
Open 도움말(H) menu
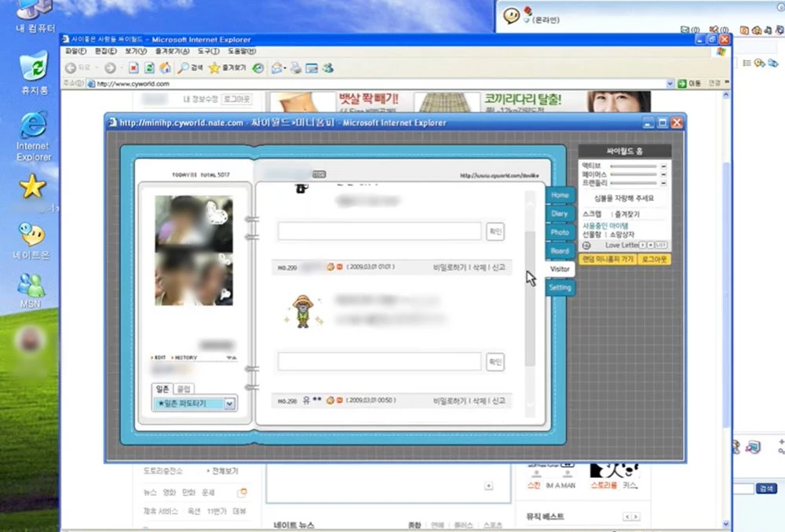pos(242,51)
